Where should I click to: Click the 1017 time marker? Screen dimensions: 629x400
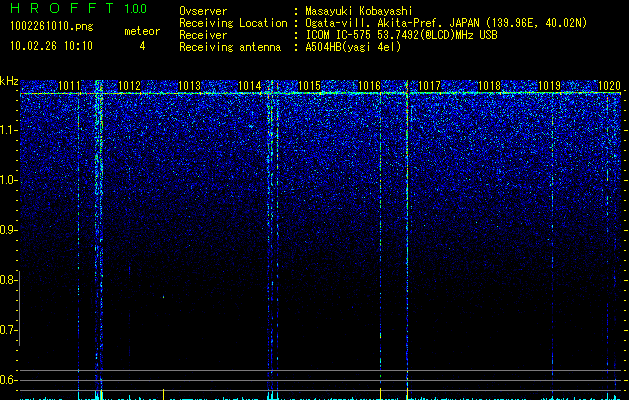[429, 86]
